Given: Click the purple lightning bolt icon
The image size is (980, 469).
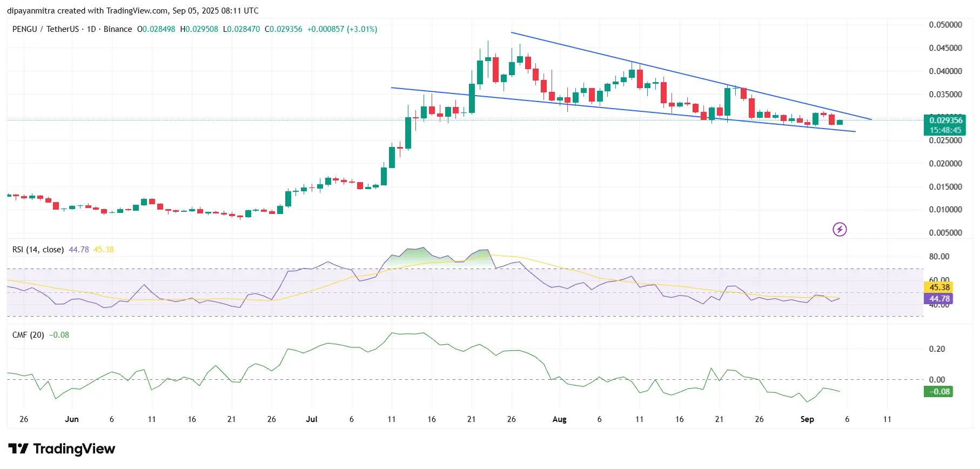Looking at the screenshot, I should pyautogui.click(x=839, y=230).
